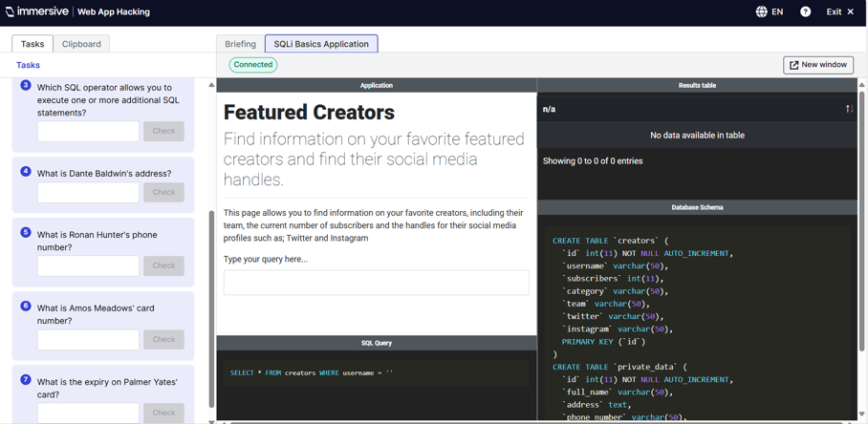Click task number 5 badge
The height and width of the screenshot is (424, 868).
(x=26, y=232)
